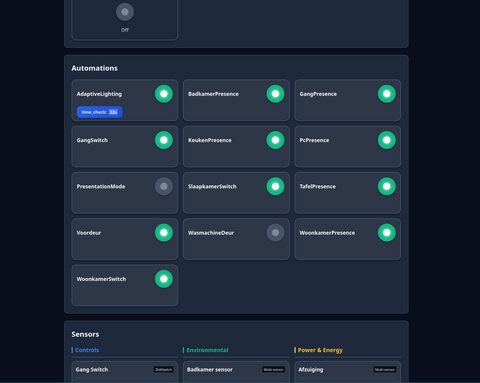Open the Afzuiging sensor card

point(347,371)
